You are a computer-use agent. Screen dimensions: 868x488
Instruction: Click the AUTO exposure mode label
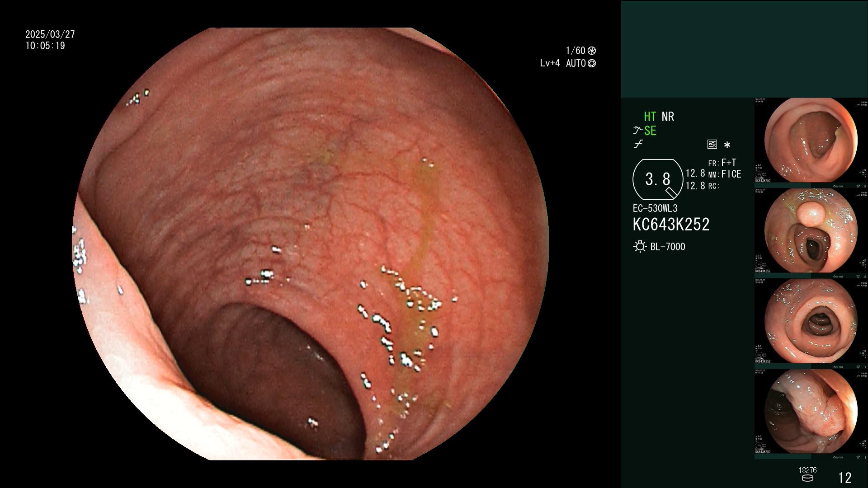tap(576, 63)
